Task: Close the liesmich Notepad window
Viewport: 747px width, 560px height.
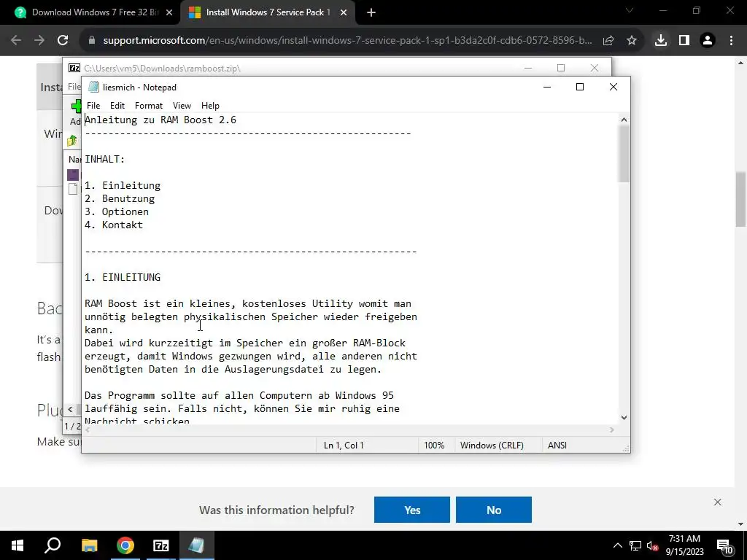Action: coord(614,87)
